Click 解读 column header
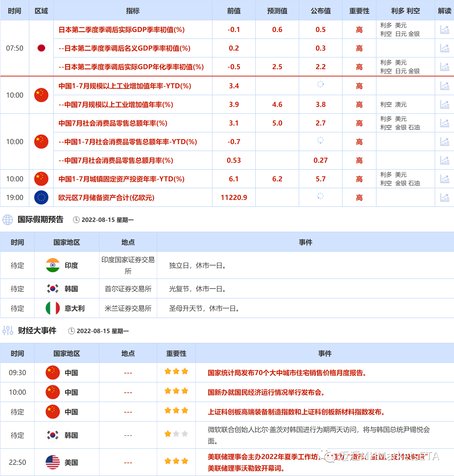 point(444,11)
